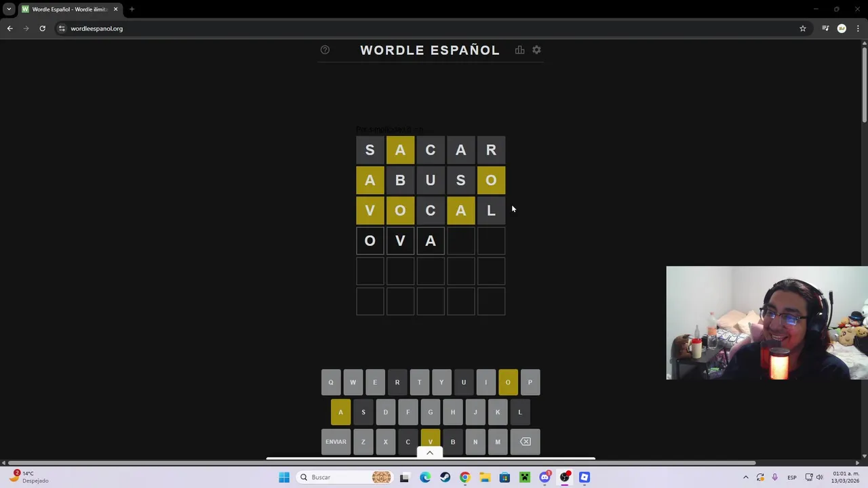Viewport: 868px width, 488px height.
Task: Click the Y key on the virtual keyboard
Action: pyautogui.click(x=441, y=382)
